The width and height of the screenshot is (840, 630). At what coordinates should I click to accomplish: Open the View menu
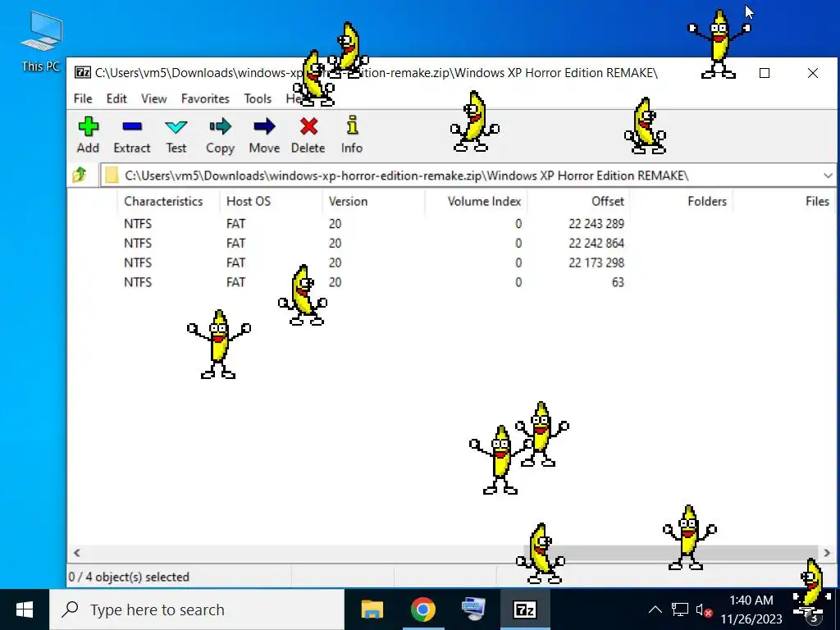click(x=153, y=98)
